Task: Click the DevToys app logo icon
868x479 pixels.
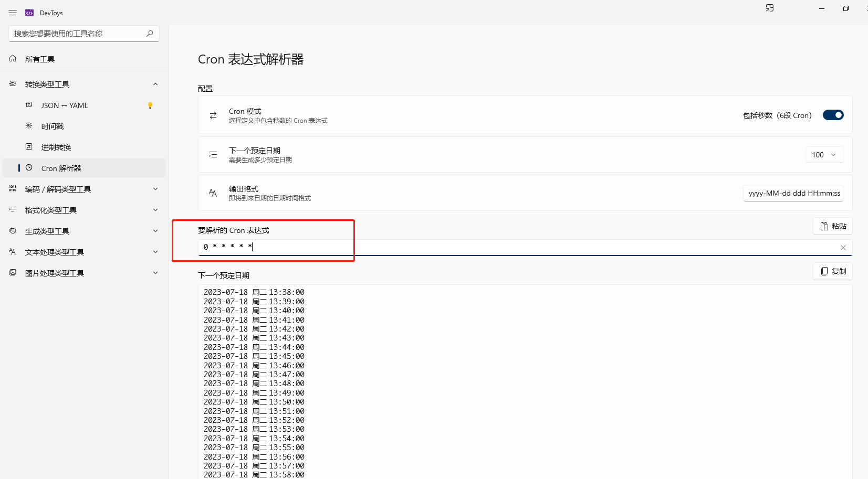Action: pyautogui.click(x=29, y=13)
